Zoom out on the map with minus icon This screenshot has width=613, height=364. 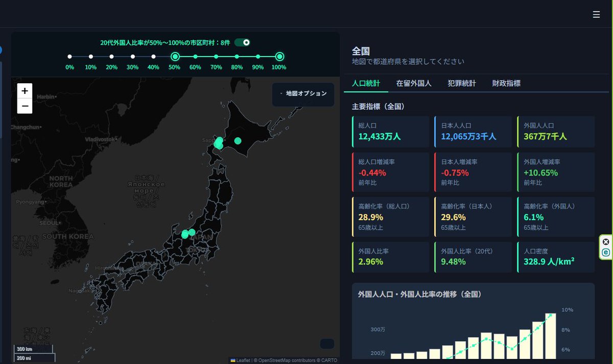(x=24, y=106)
